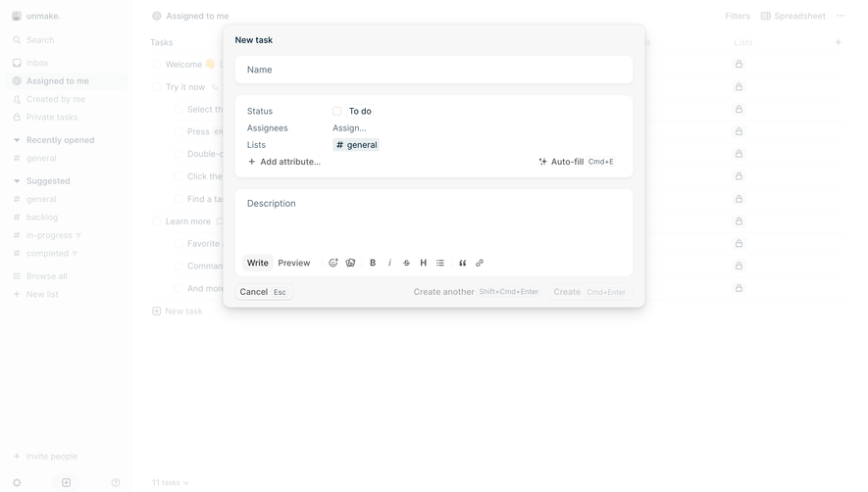Screen dimensions: 868x492
Task: Collapse the Suggested section
Action: click(x=17, y=181)
